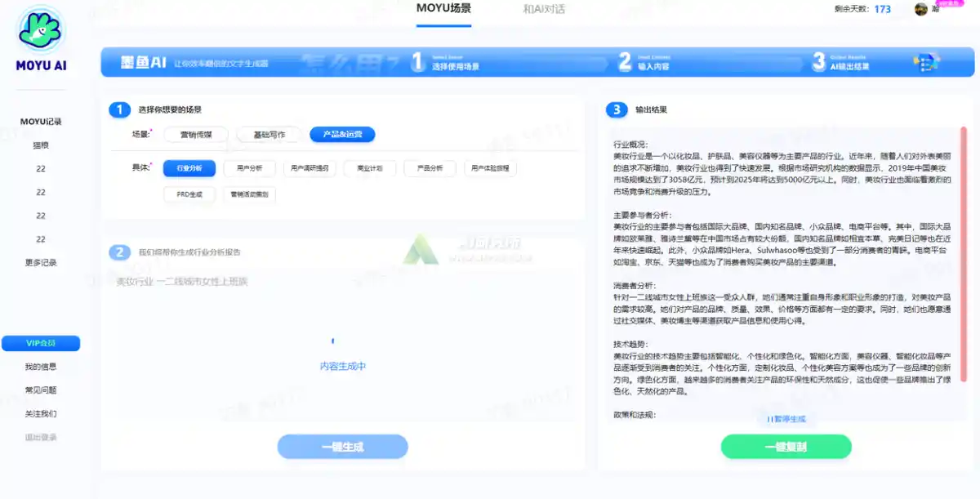Click the 主要参与者分析 heading in output

642,215
